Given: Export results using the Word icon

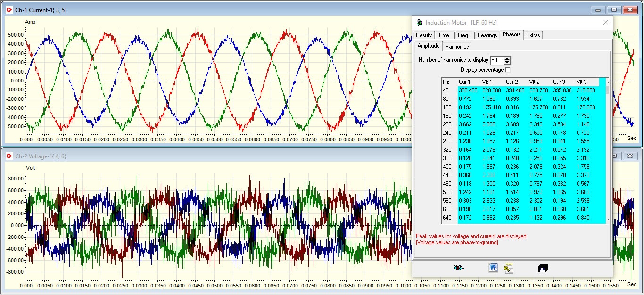Looking at the screenshot, I should point(493,268).
